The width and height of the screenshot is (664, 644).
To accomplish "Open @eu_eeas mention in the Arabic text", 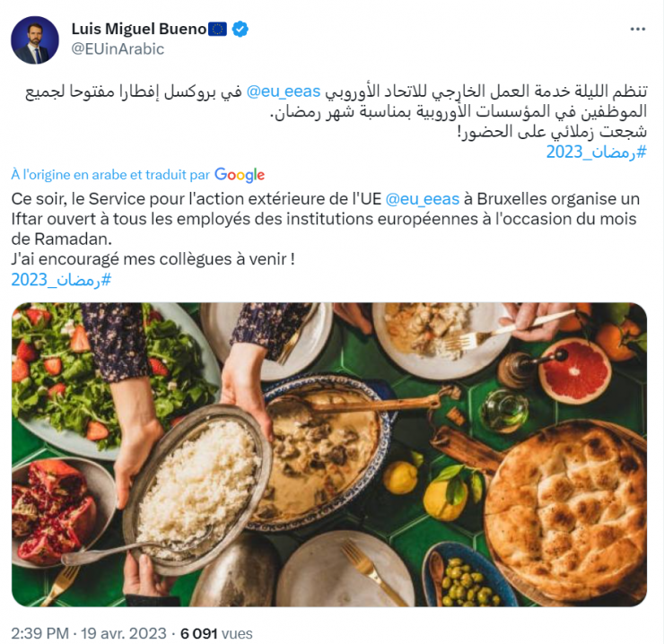I will tap(284, 91).
